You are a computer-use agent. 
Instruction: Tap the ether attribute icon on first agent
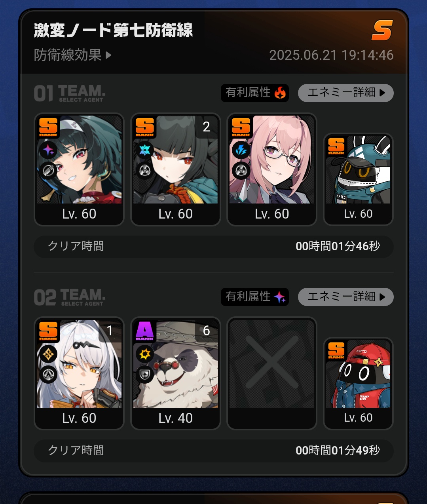[x=48, y=150]
